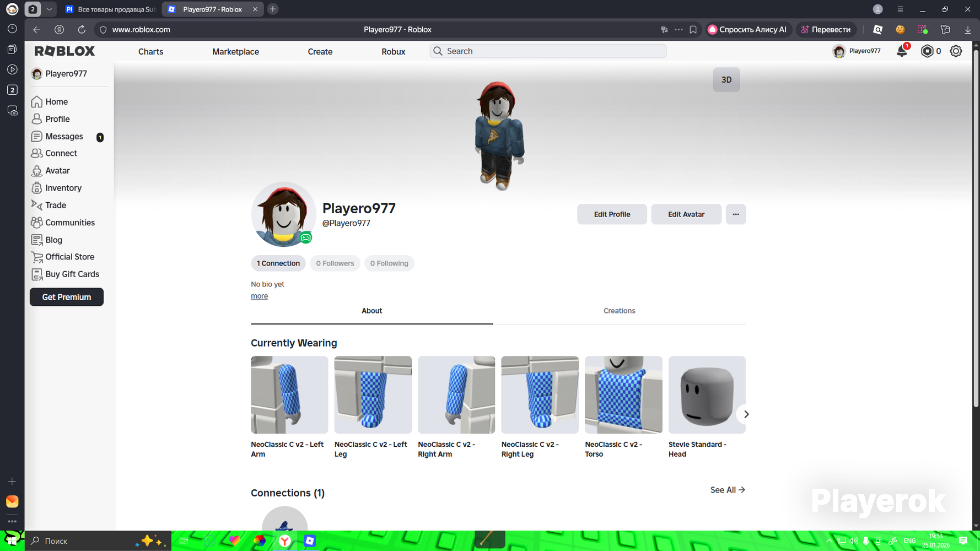Show hidden system tray icons
This screenshot has width=980, height=551.
[829, 541]
